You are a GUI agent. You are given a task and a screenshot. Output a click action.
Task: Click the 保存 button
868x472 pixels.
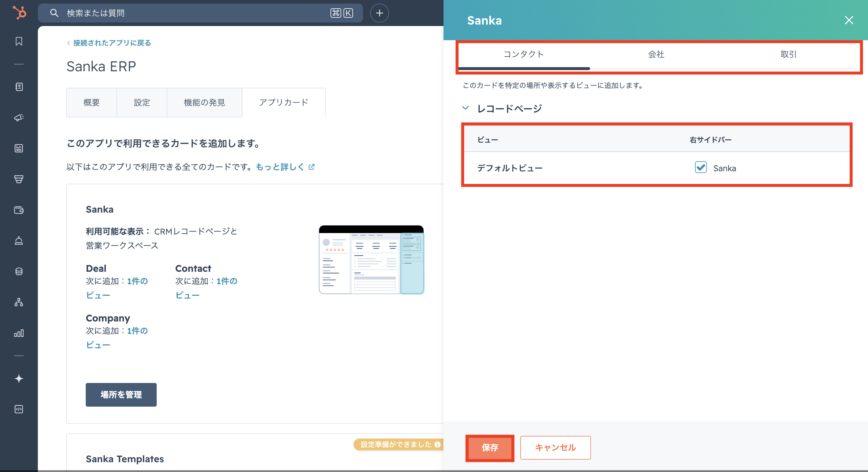point(490,447)
